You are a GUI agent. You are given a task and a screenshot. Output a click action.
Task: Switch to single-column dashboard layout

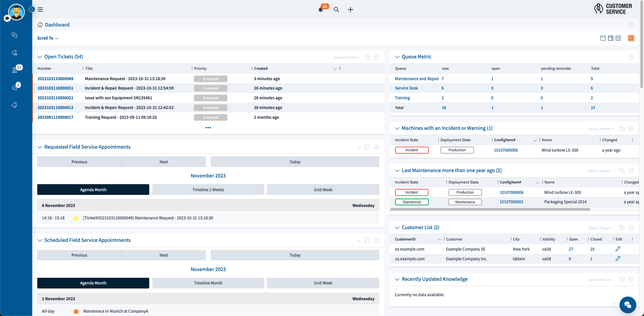pyautogui.click(x=603, y=38)
